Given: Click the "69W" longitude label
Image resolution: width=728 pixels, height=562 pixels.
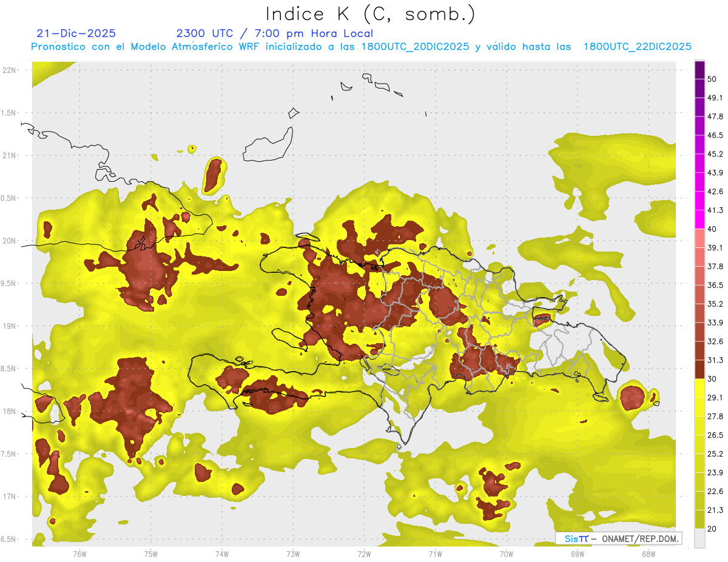Looking at the screenshot, I should (578, 554).
